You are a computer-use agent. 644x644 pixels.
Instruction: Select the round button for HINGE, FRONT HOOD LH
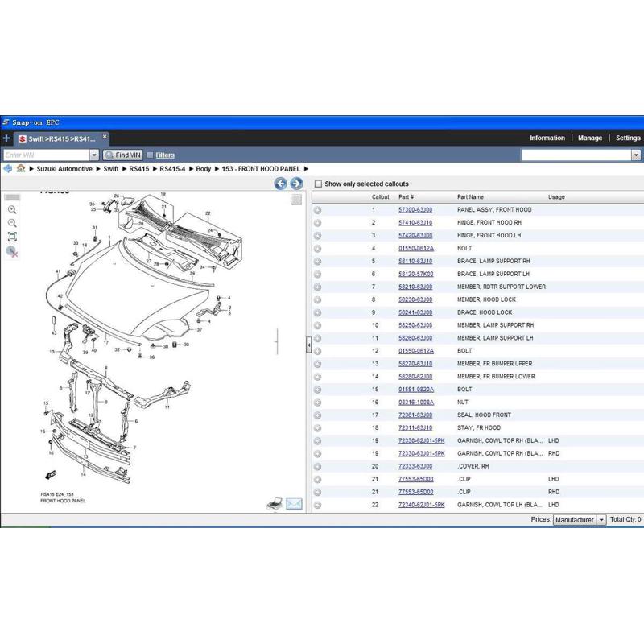317,236
